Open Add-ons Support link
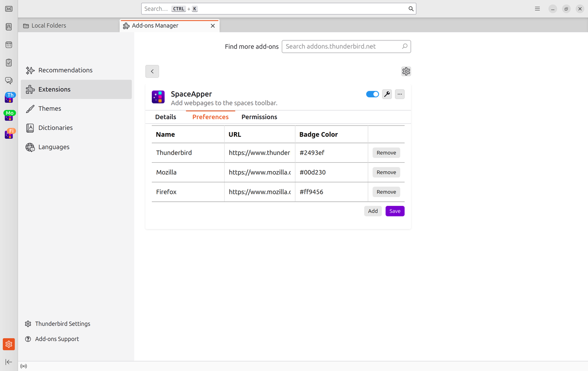This screenshot has width=588, height=371. (x=52, y=339)
